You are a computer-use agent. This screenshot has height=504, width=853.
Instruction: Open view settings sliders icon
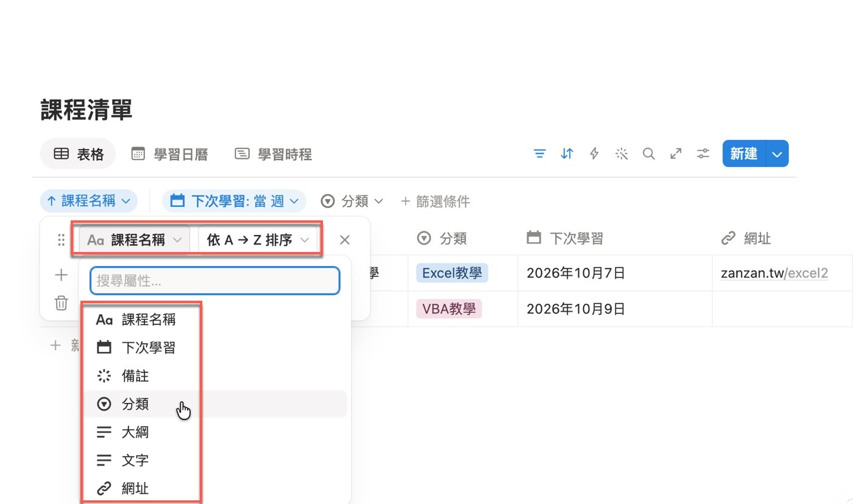[703, 154]
